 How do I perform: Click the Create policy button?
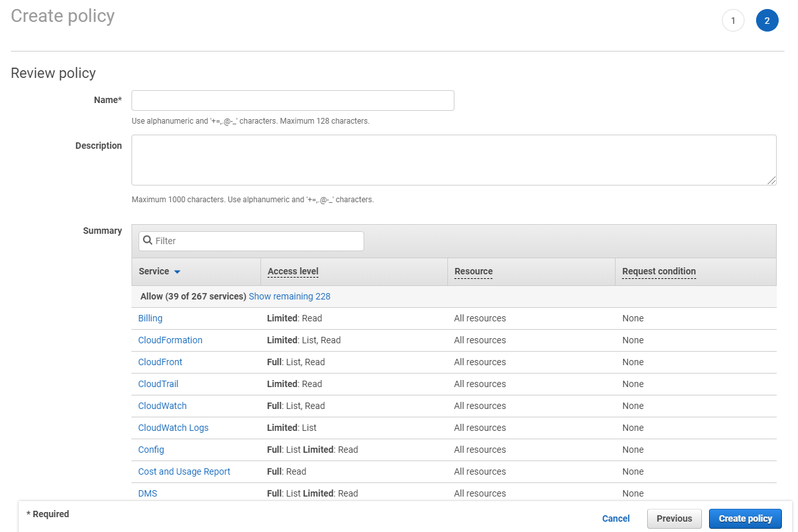point(745,518)
